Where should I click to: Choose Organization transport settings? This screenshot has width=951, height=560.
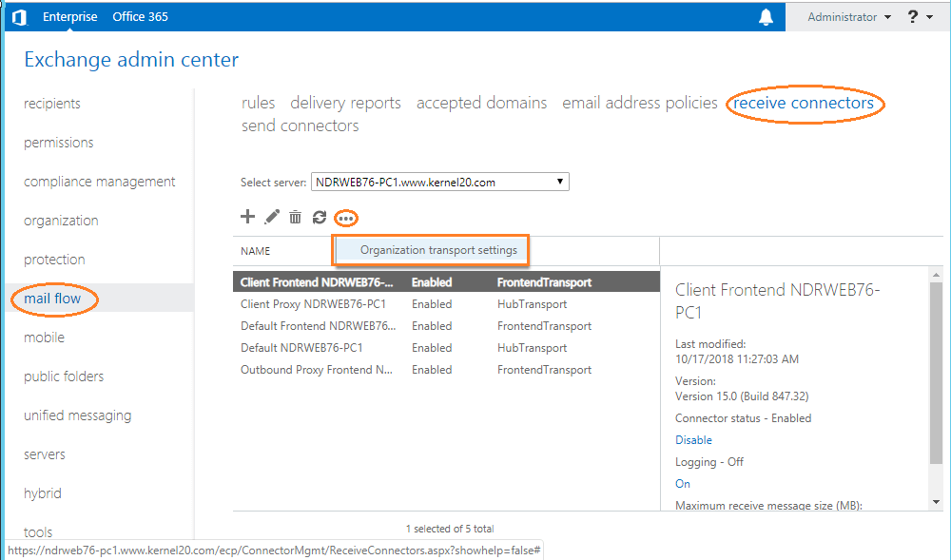[x=438, y=250]
